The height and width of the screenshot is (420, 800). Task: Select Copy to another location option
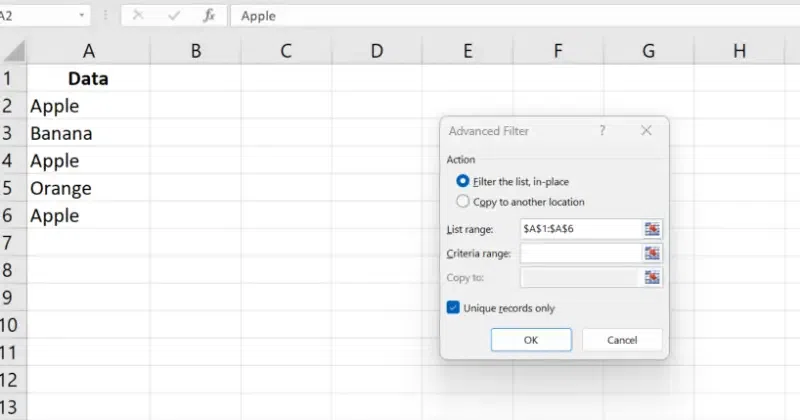(462, 201)
